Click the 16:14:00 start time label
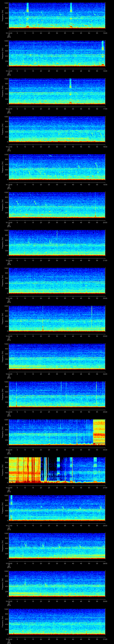Image resolution: width=114 pixels, height=644 pixels. (x=9, y=33)
